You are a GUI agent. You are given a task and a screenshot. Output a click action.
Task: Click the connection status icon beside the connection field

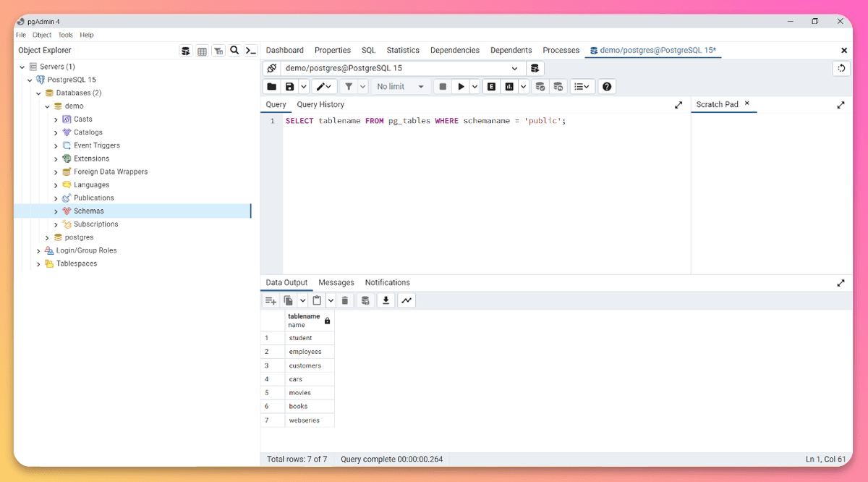coord(272,68)
